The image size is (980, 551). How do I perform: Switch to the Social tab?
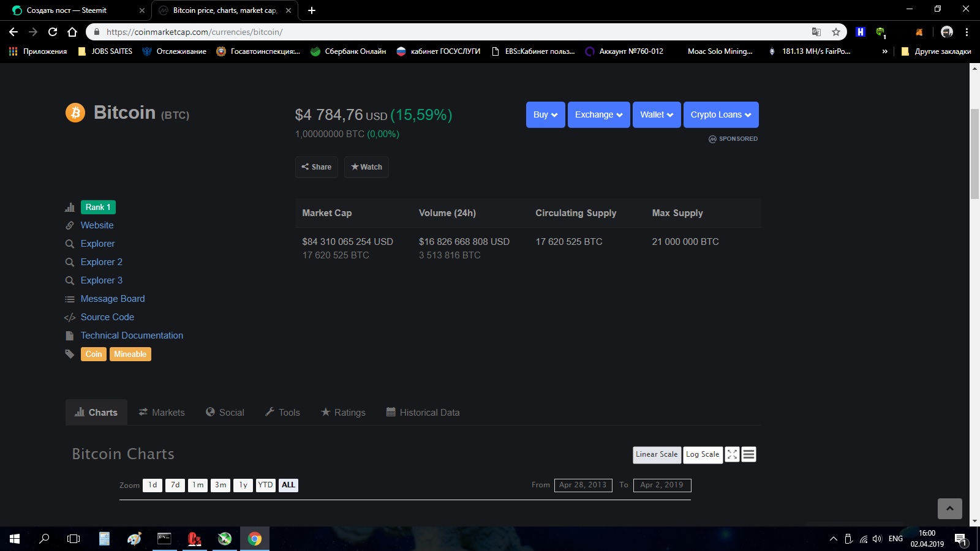pos(225,413)
